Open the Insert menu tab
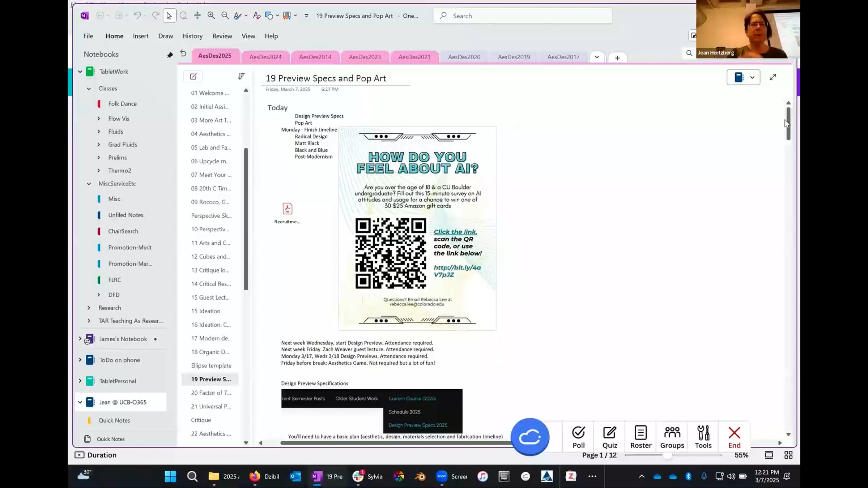The image size is (868, 488). click(x=141, y=36)
